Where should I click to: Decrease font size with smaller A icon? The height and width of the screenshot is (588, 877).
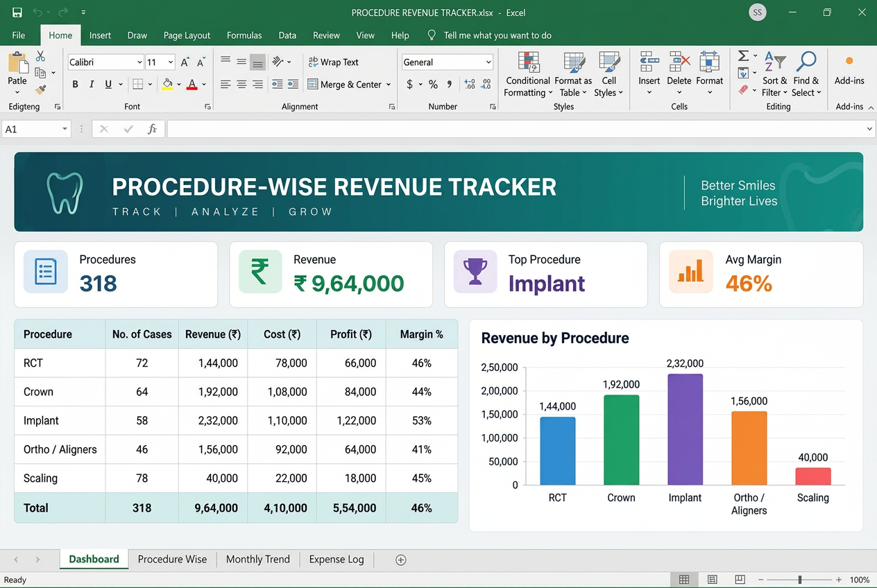click(201, 62)
